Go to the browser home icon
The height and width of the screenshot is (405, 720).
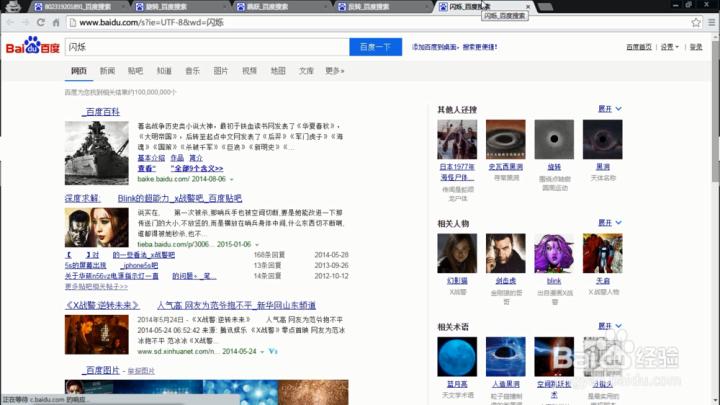click(x=56, y=22)
